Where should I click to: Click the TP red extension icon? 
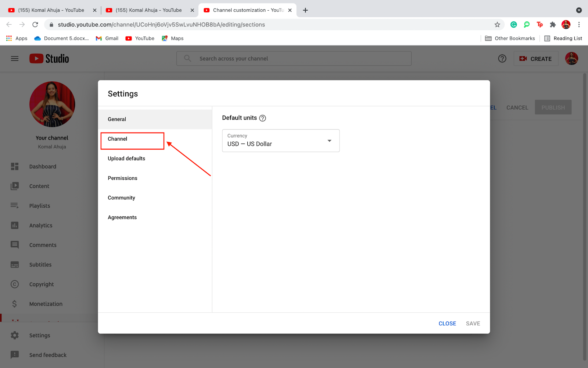pyautogui.click(x=539, y=25)
